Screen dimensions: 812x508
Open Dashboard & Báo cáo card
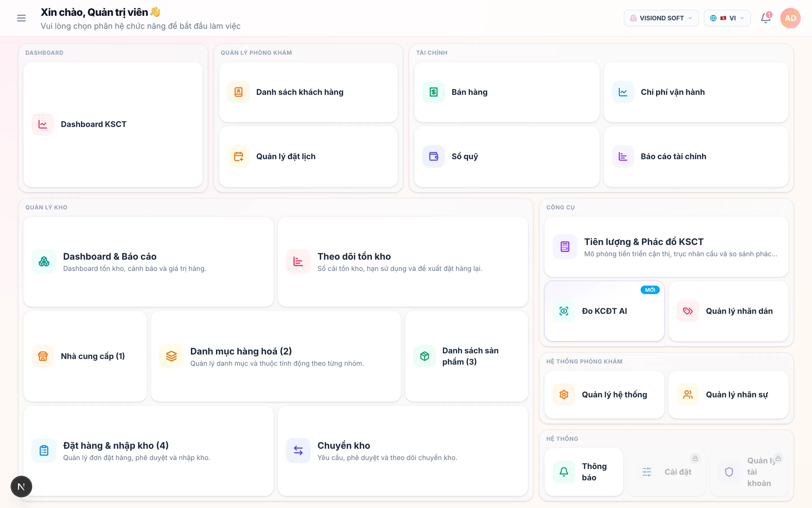point(149,262)
